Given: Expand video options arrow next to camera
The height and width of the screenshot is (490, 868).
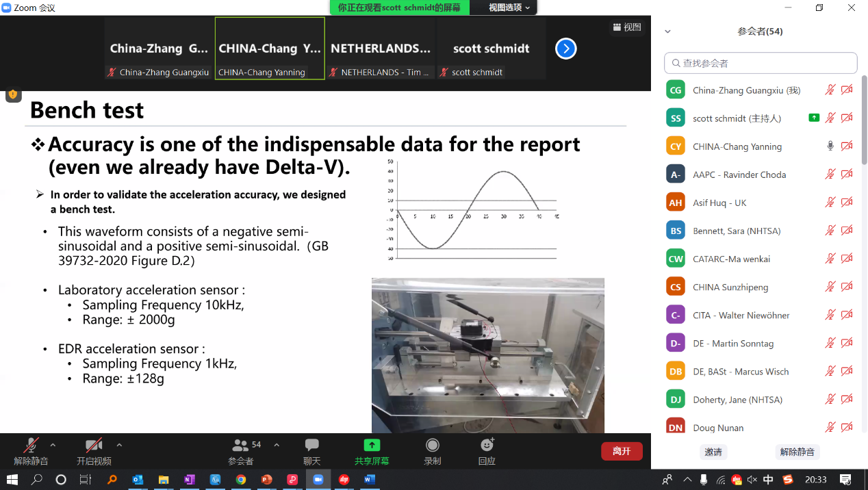Looking at the screenshot, I should pos(119,445).
